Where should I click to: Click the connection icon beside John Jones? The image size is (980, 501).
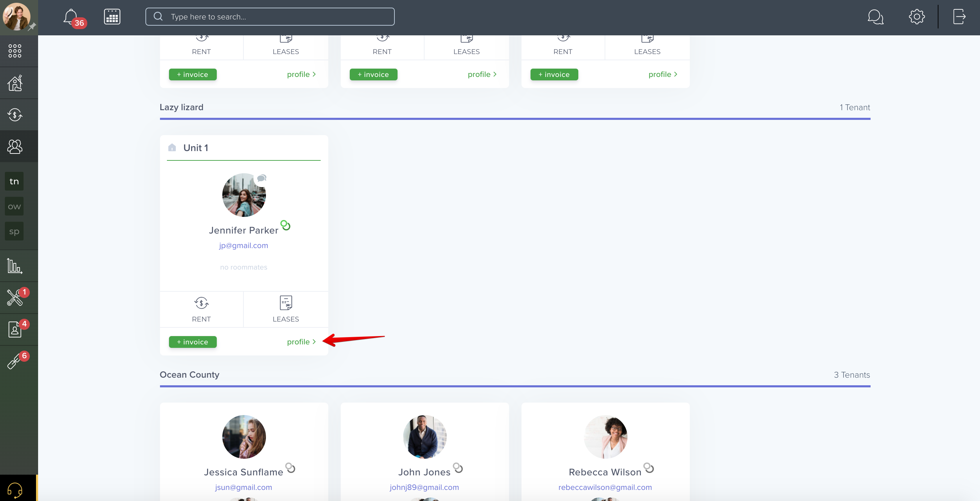(458, 467)
